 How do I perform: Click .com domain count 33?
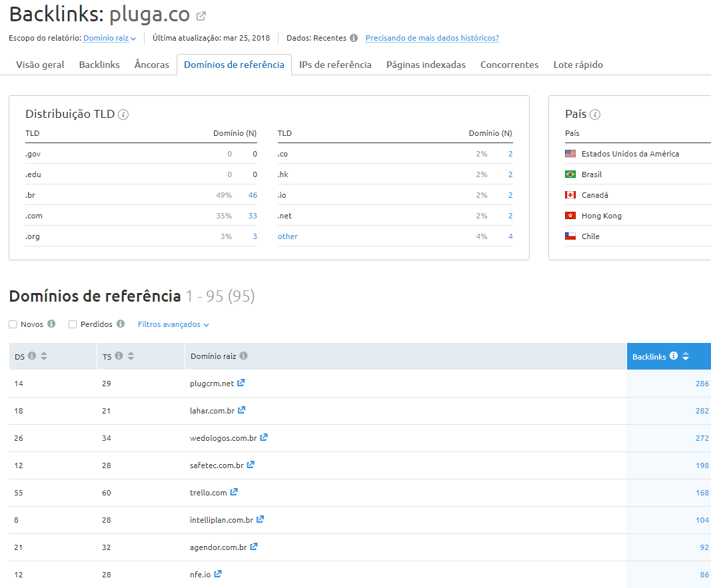253,216
